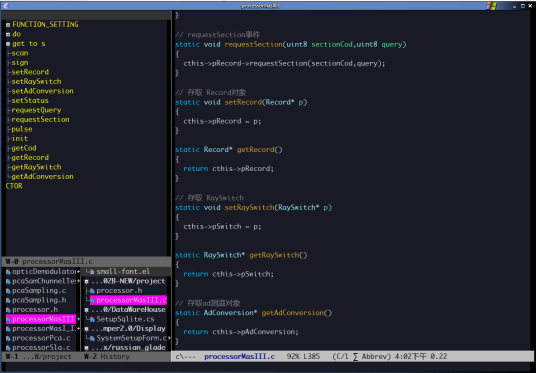
Task: Open processorPca.c from sources list
Action: [41, 338]
